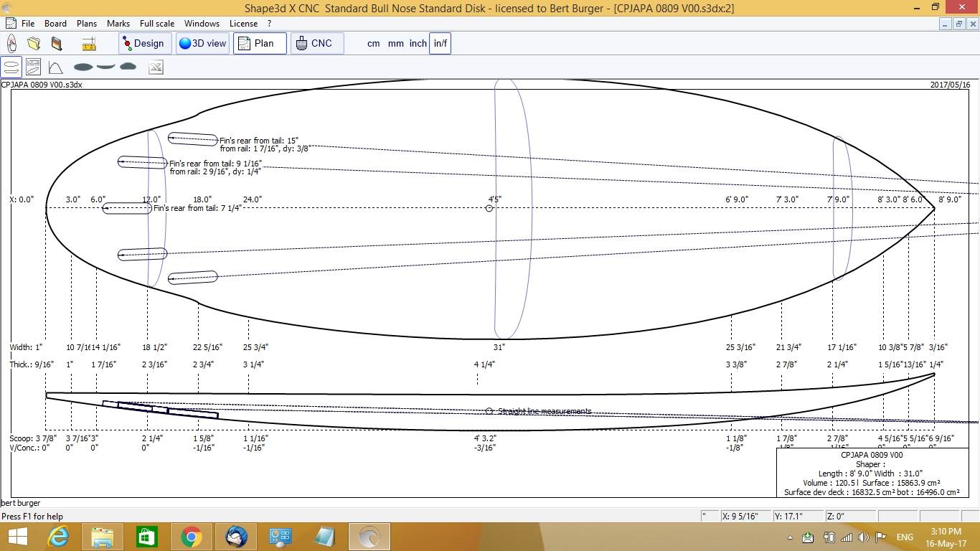Select the rocker curve shape icon
980x551 pixels.
point(105,67)
